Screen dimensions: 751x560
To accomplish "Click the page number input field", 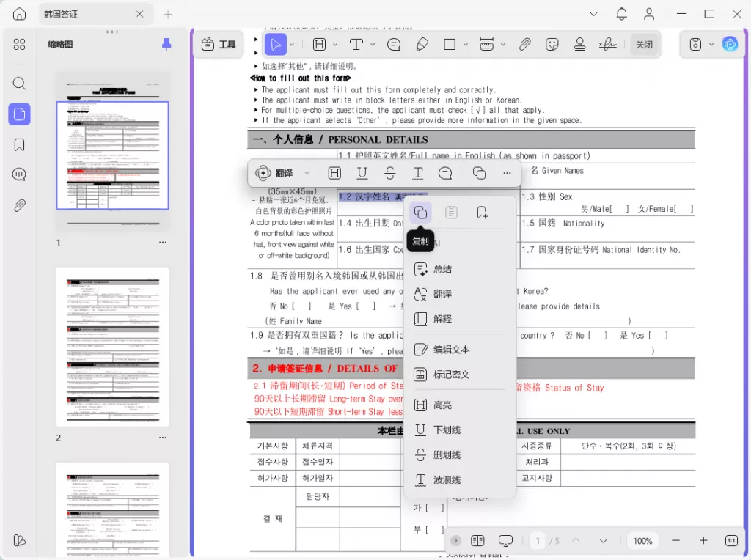I will pos(538,541).
